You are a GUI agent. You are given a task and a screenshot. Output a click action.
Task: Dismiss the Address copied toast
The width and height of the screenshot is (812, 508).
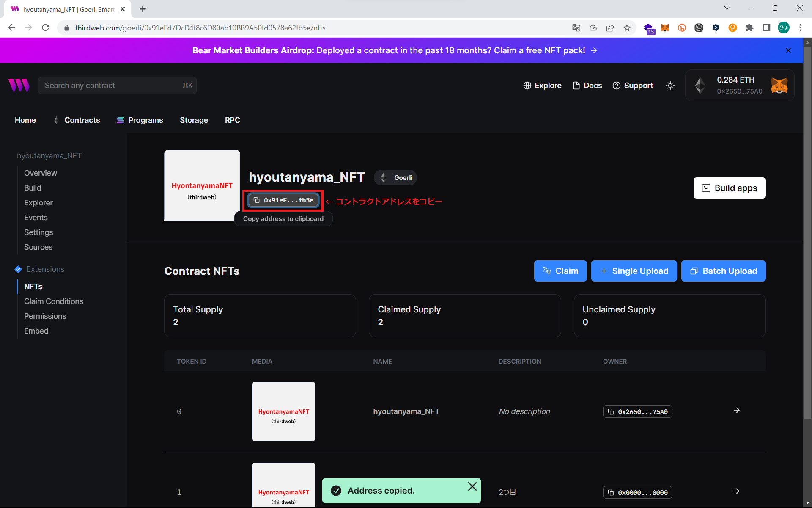coord(472,486)
